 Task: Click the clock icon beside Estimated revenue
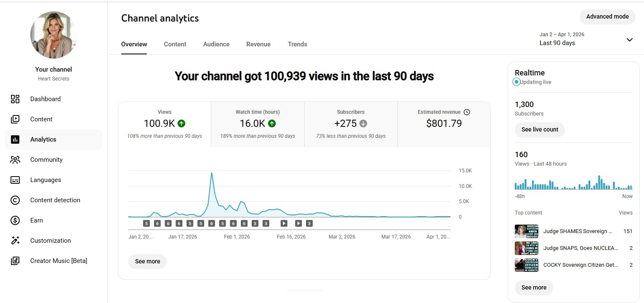(466, 112)
